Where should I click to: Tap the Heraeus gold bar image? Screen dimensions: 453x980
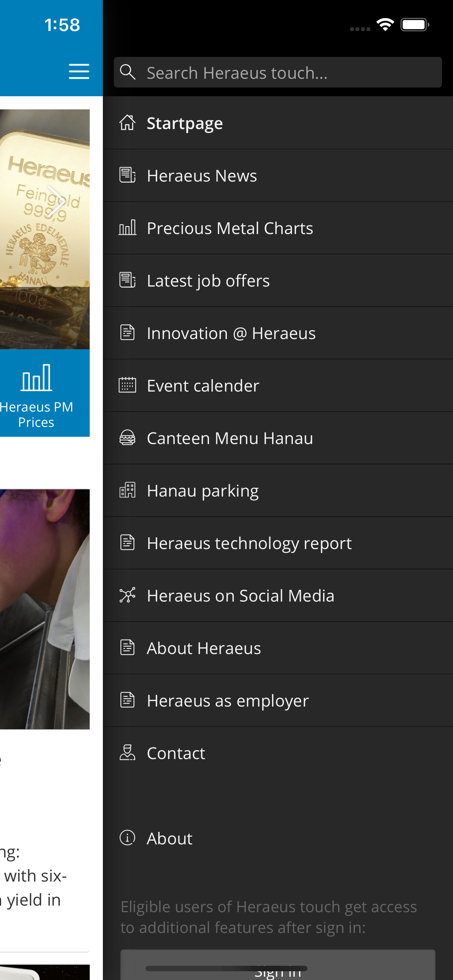[x=44, y=229]
